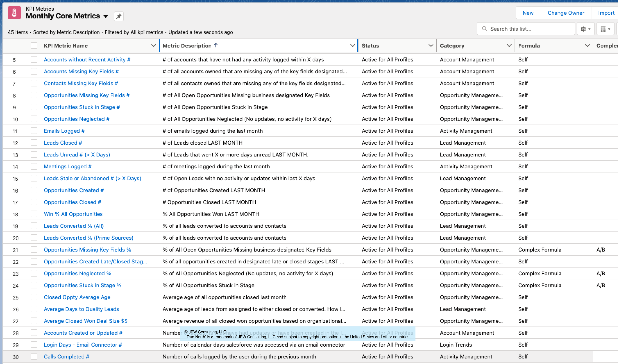The image size is (618, 364).
Task: Open Login Days - Email Connector # record
Action: point(83,345)
